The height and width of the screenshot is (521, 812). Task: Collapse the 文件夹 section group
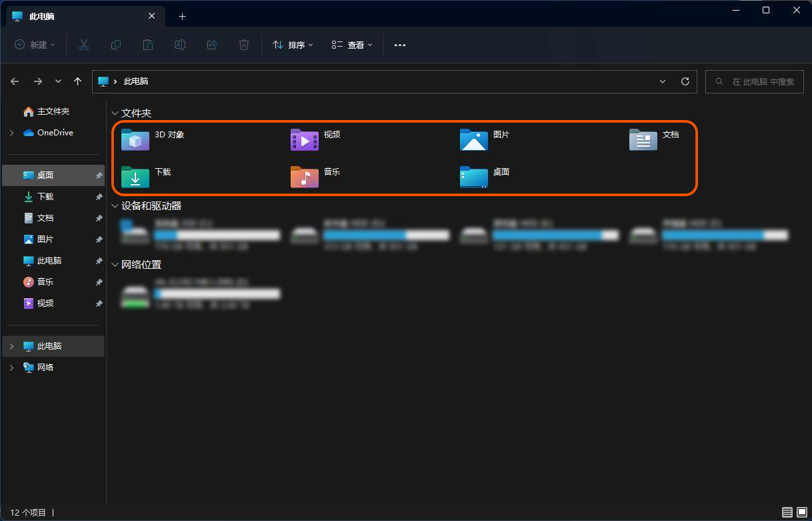(115, 113)
